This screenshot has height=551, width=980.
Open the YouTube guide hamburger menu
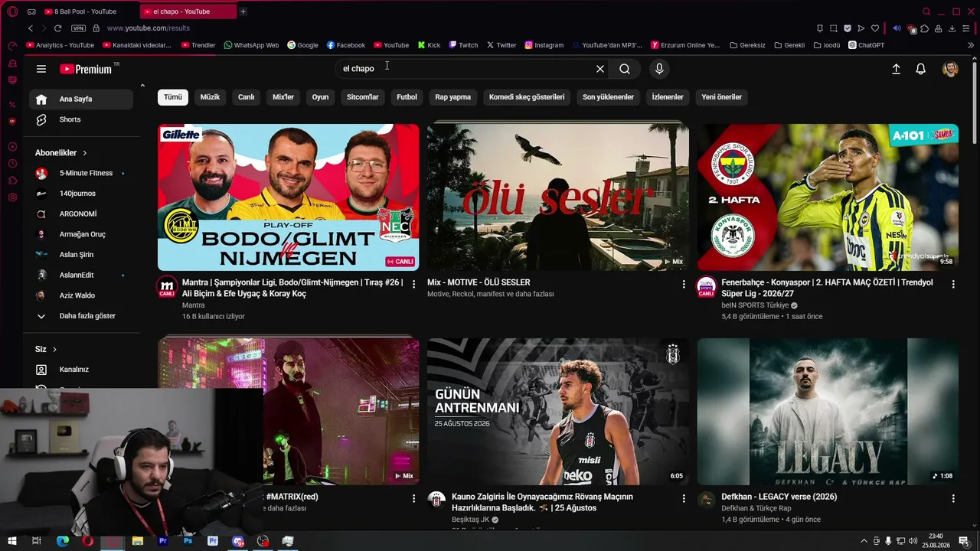(x=41, y=69)
